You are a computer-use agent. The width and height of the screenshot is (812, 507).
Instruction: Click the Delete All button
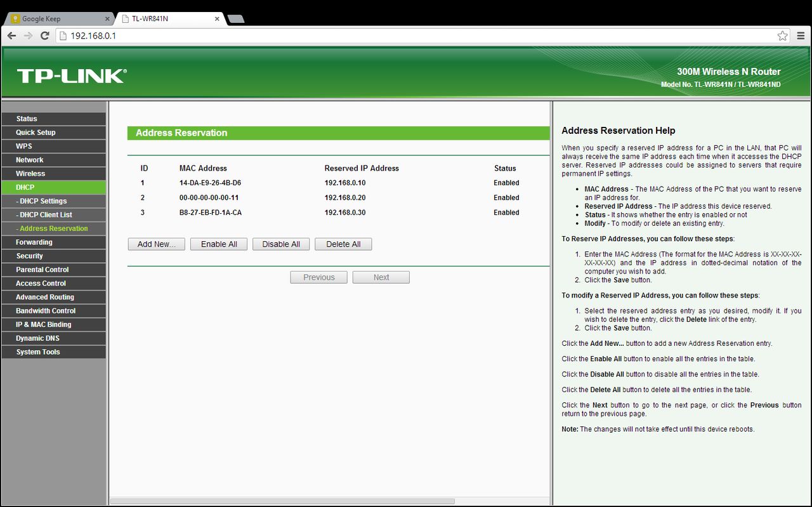point(343,244)
